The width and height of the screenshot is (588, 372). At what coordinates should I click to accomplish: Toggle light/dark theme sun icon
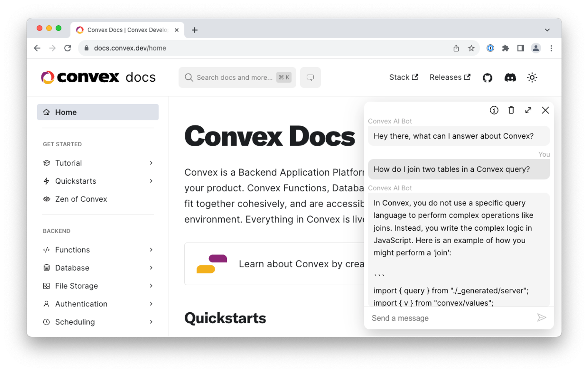point(532,78)
